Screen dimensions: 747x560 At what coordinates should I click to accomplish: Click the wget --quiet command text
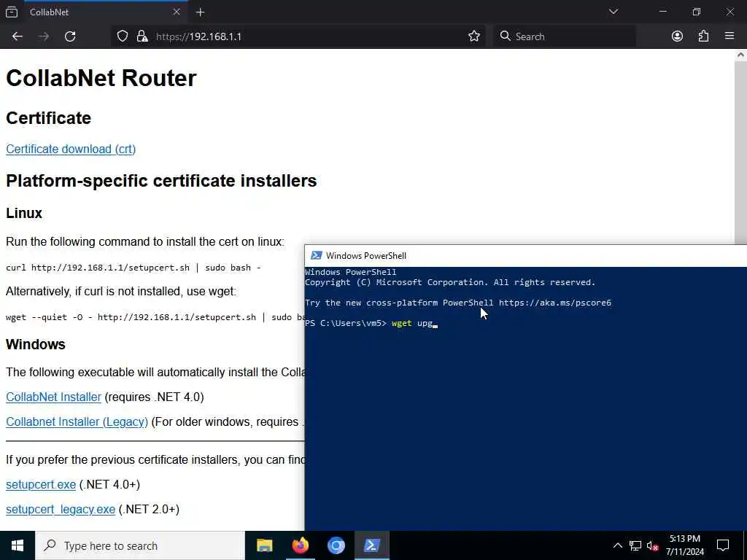tap(155, 317)
